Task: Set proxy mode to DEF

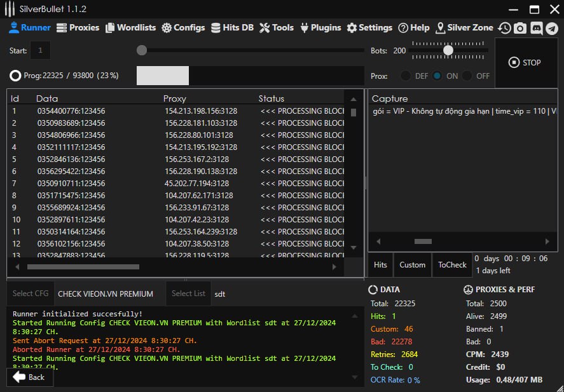Action: tap(406, 76)
